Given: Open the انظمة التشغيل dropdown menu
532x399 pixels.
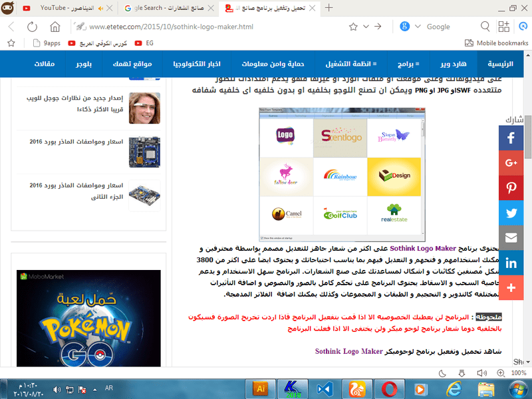Looking at the screenshot, I should coord(351,64).
